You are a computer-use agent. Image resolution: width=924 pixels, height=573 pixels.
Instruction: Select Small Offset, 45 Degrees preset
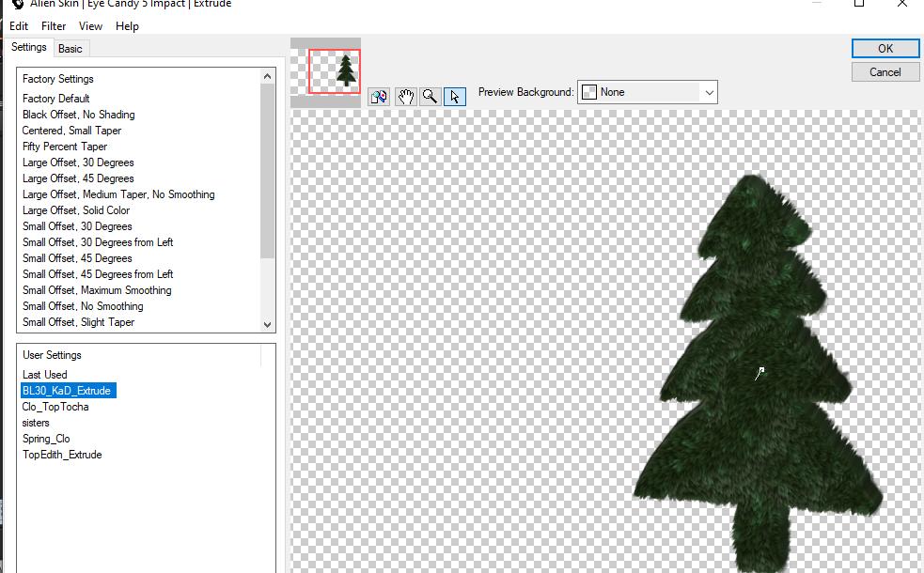77,258
